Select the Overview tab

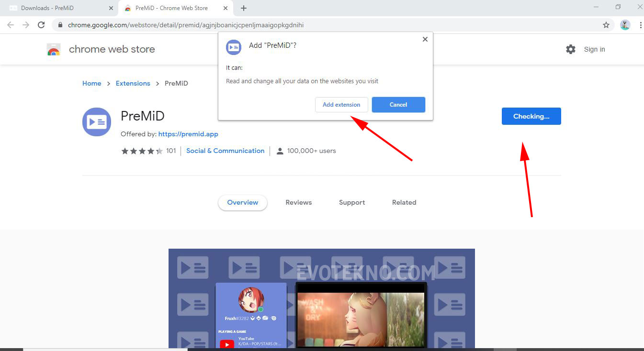[x=243, y=202]
